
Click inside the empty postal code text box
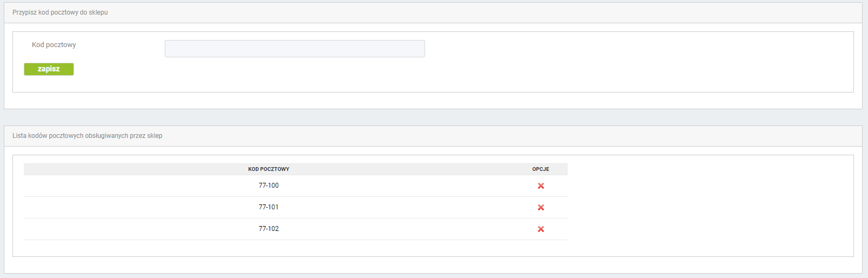(x=294, y=49)
